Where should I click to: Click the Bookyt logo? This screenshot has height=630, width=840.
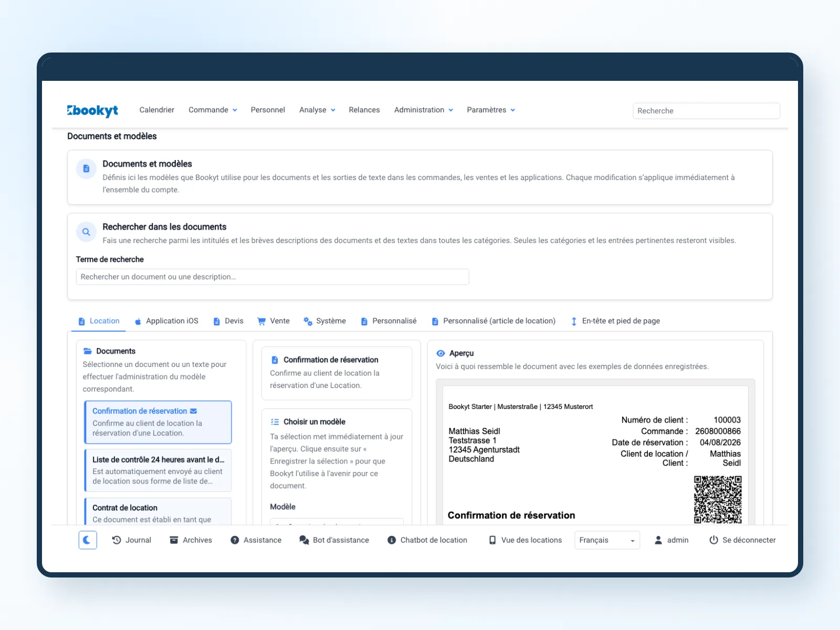(x=92, y=110)
